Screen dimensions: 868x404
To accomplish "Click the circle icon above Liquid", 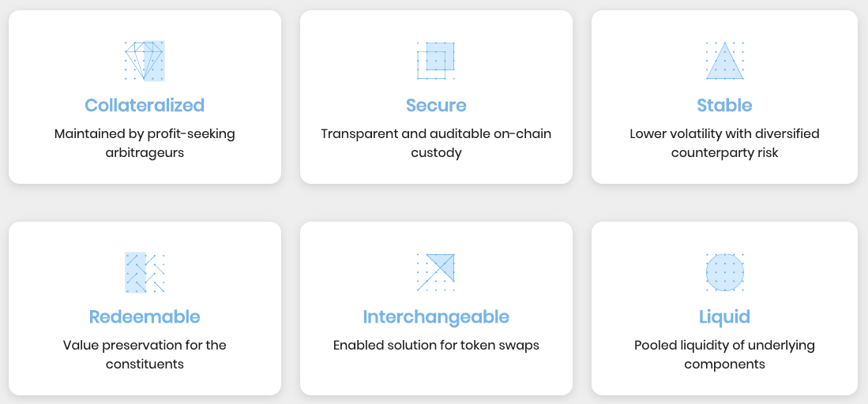I will click(x=724, y=272).
